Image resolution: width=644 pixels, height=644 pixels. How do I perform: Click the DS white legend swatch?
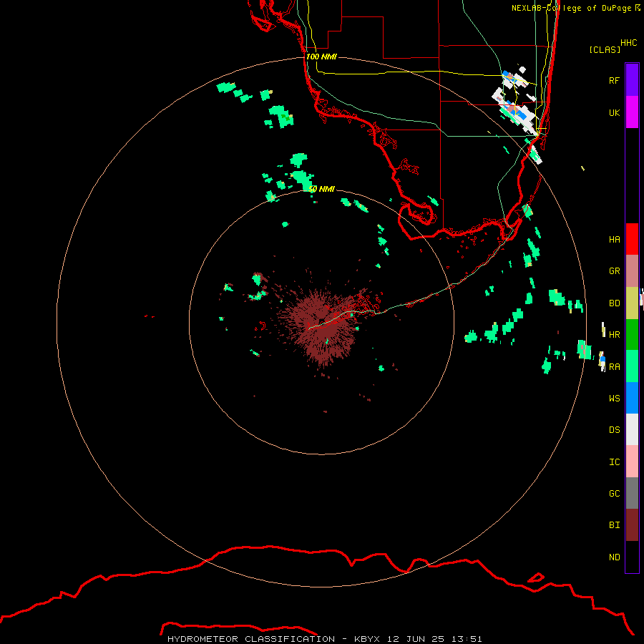pyautogui.click(x=632, y=429)
